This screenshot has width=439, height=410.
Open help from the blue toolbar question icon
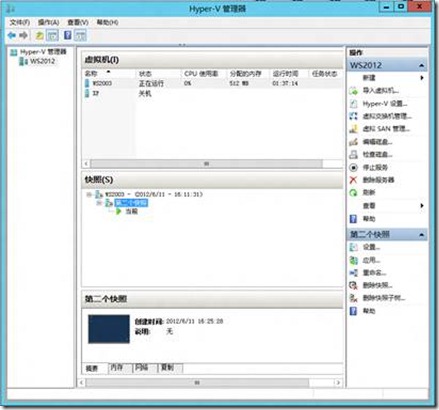(x=68, y=35)
